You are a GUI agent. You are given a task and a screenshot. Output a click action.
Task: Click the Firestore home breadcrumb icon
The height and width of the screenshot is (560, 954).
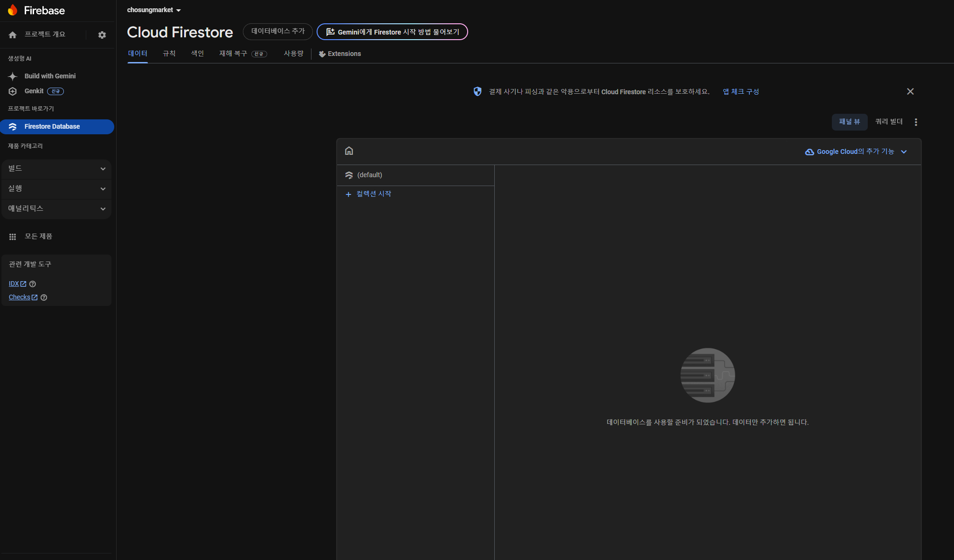[349, 151]
